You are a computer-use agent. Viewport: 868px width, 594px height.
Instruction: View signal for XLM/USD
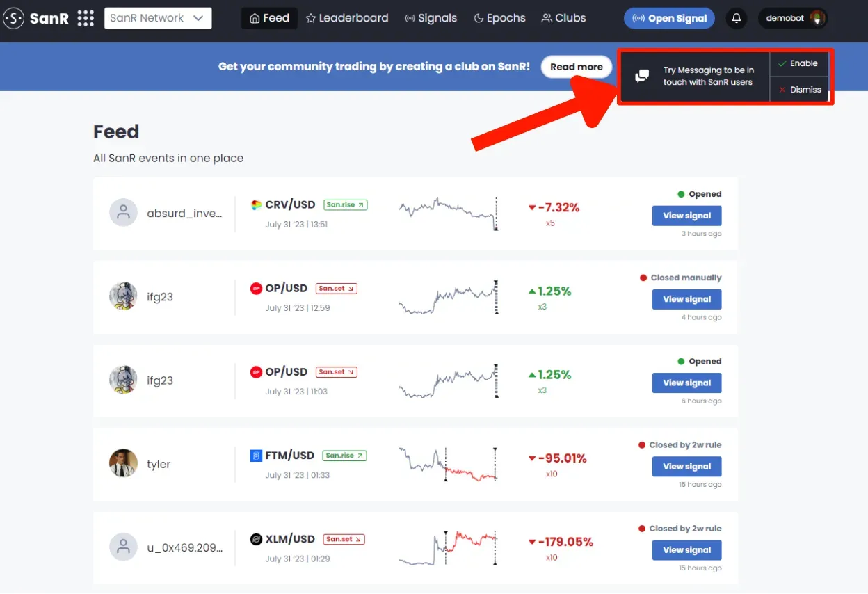tap(686, 549)
